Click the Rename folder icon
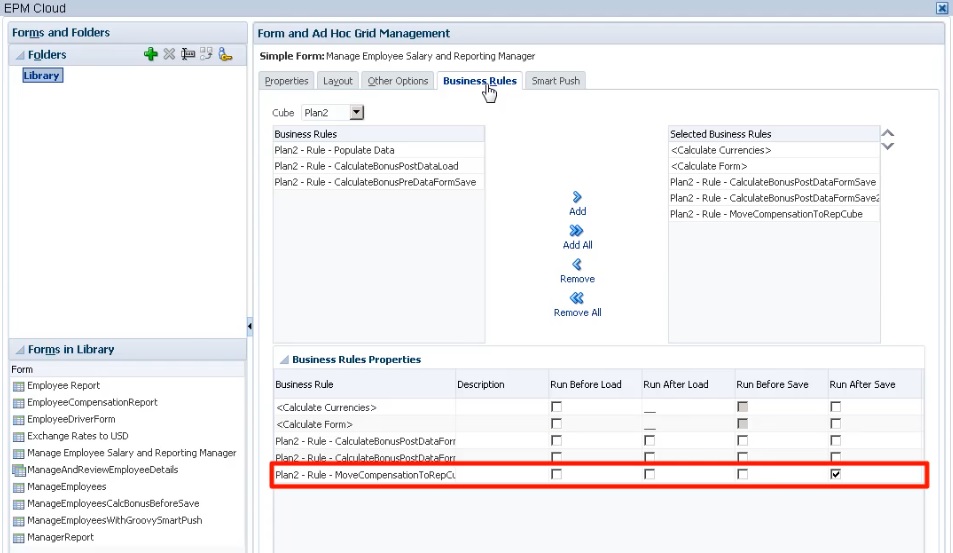Viewport: 953px width, 553px height. [x=188, y=54]
